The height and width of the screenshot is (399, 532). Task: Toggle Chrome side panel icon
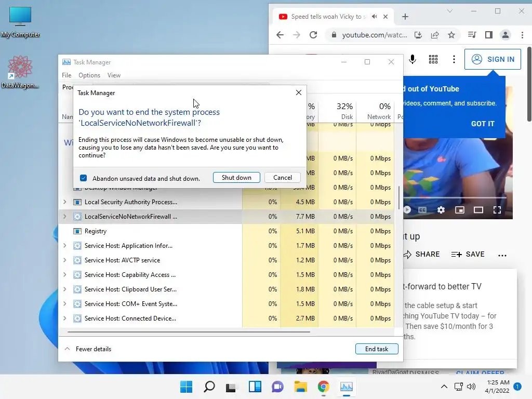[x=488, y=35]
